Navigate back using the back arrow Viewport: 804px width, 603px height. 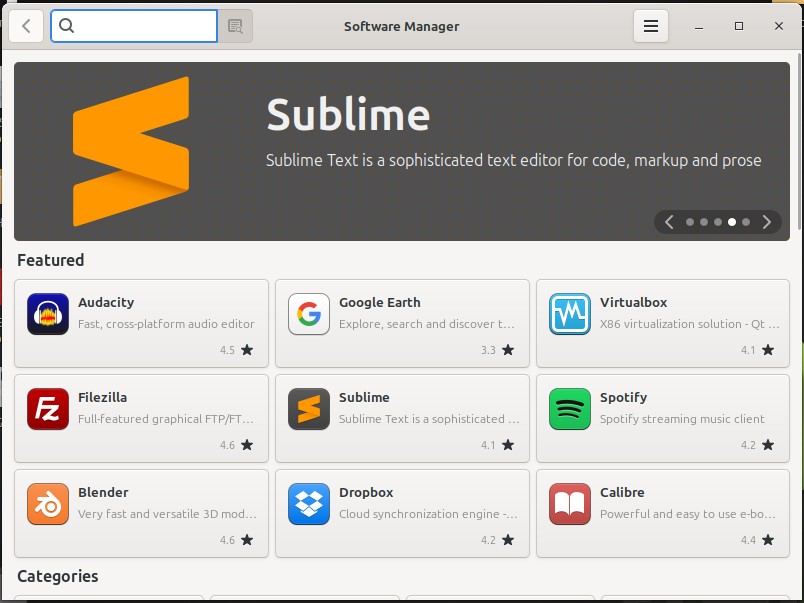click(26, 26)
